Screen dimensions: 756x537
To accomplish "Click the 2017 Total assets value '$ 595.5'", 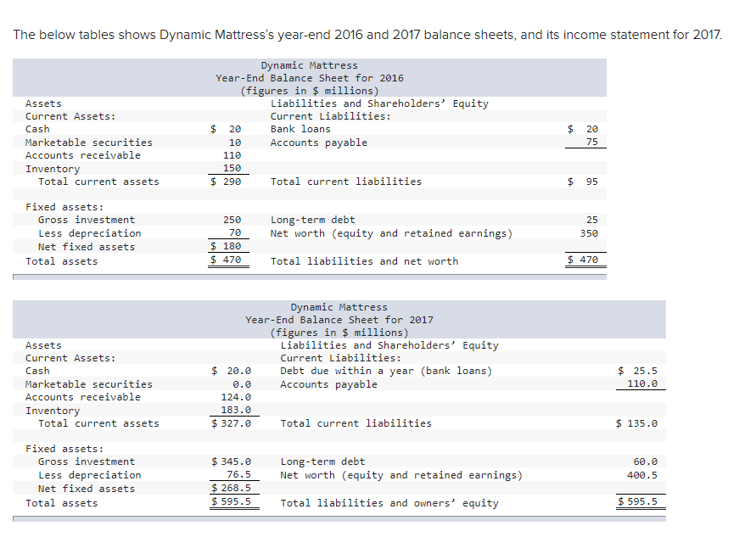I will tap(232, 502).
